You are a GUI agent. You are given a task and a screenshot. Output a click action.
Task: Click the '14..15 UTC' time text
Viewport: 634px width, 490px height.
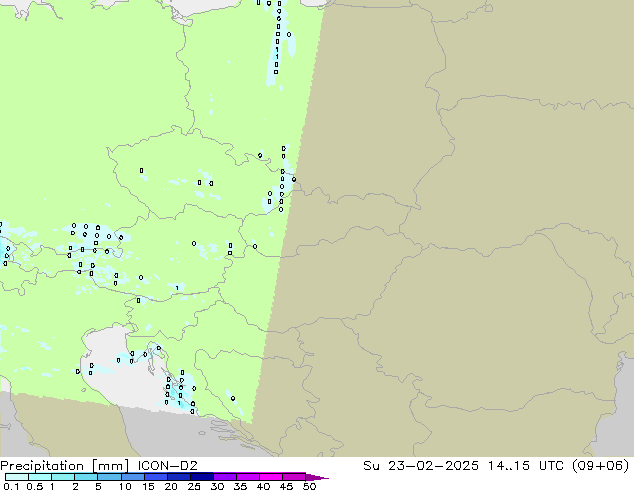point(526,466)
